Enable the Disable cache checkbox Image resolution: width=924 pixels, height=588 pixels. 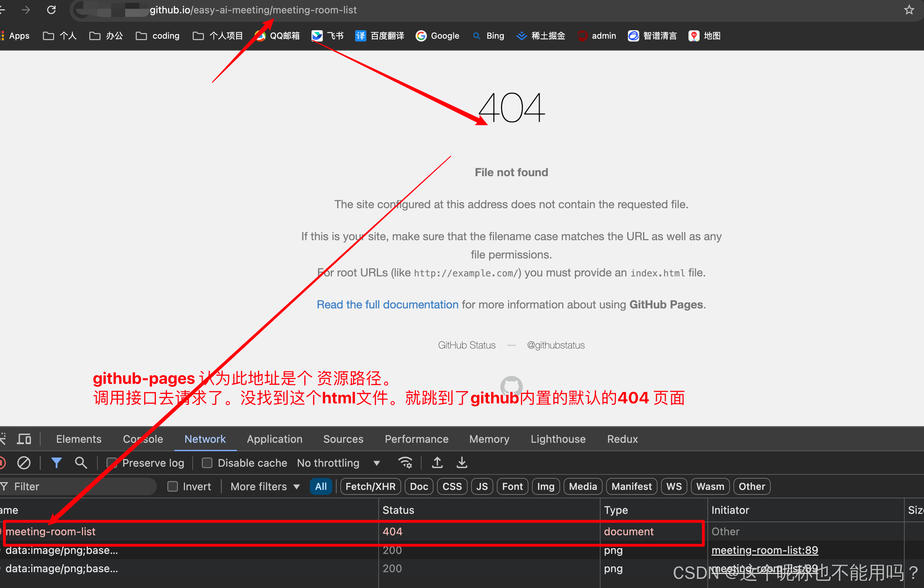coord(207,463)
